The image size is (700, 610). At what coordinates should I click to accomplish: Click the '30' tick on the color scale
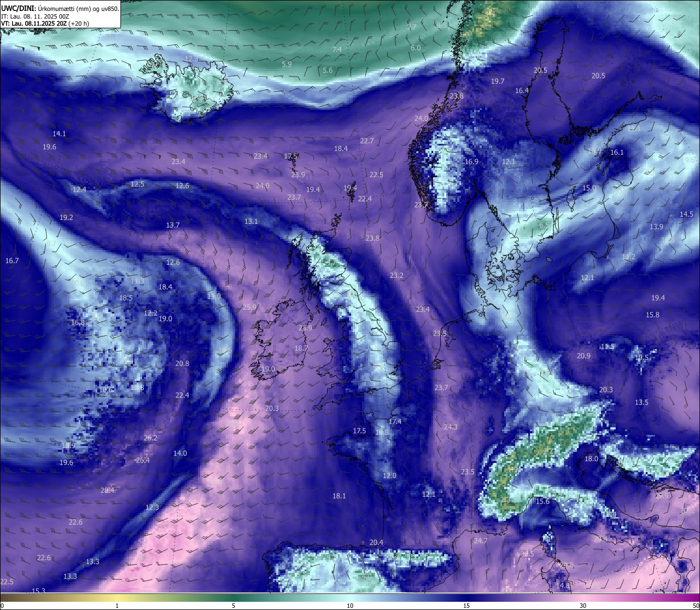tap(583, 606)
